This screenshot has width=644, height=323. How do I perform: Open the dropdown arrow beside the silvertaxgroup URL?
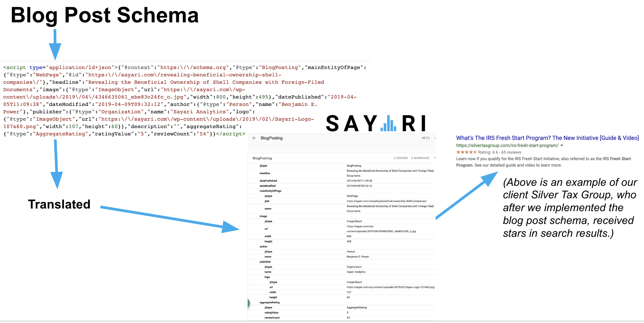pos(562,145)
